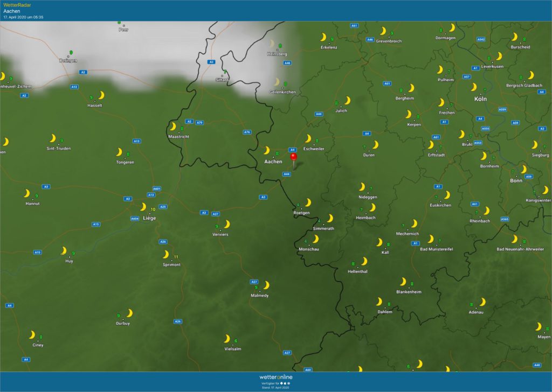Click the Maastricht city label
This screenshot has width=552, height=392.
(x=179, y=137)
